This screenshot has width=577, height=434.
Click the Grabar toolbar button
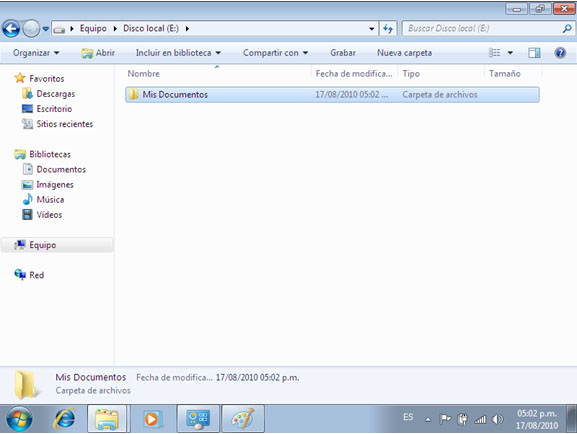[x=343, y=53]
